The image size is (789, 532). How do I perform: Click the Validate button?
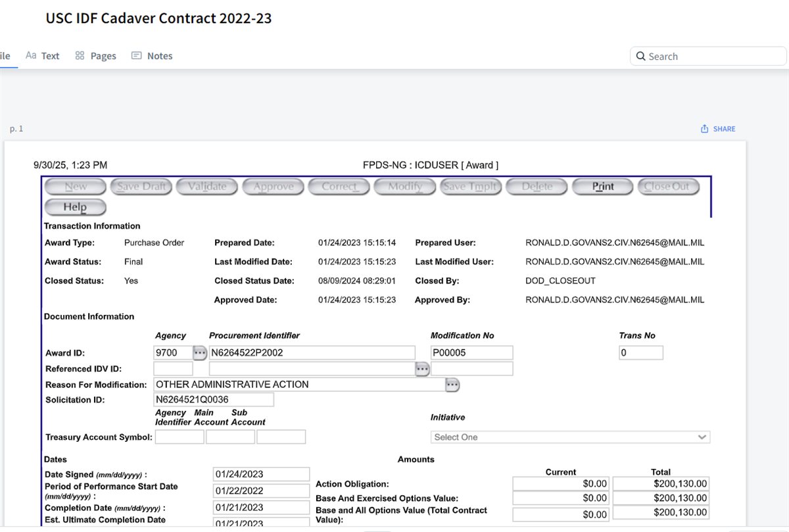click(207, 187)
